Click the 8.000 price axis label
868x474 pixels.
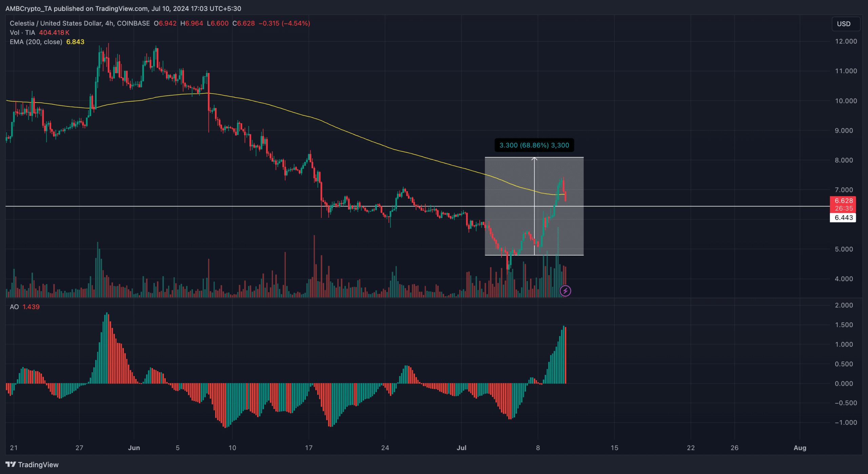pos(844,160)
